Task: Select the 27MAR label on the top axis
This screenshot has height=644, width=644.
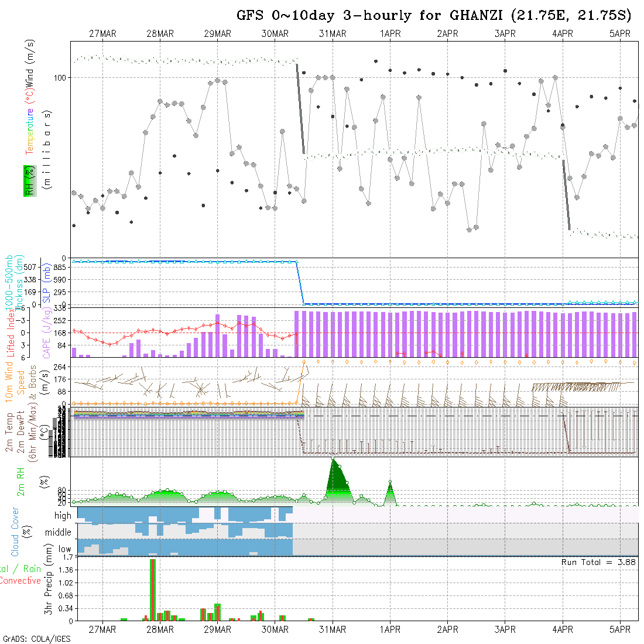Action: 102,34
